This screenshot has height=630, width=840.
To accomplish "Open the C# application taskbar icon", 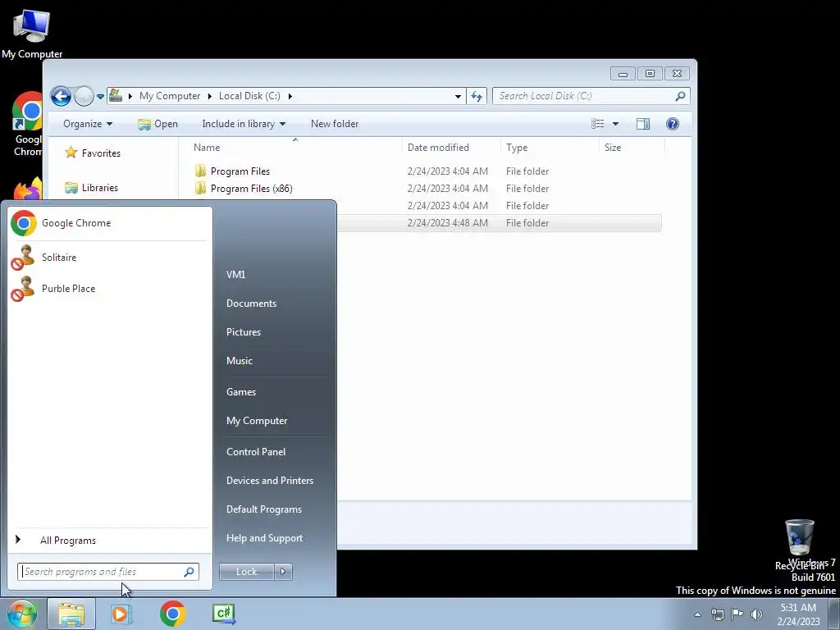I will pos(223,614).
